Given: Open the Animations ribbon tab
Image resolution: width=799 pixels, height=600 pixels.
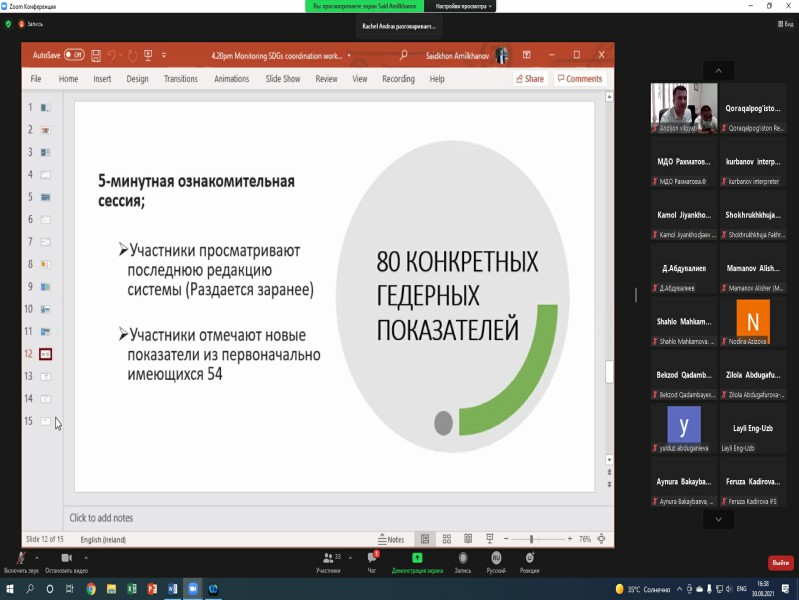Looking at the screenshot, I should click(x=231, y=79).
